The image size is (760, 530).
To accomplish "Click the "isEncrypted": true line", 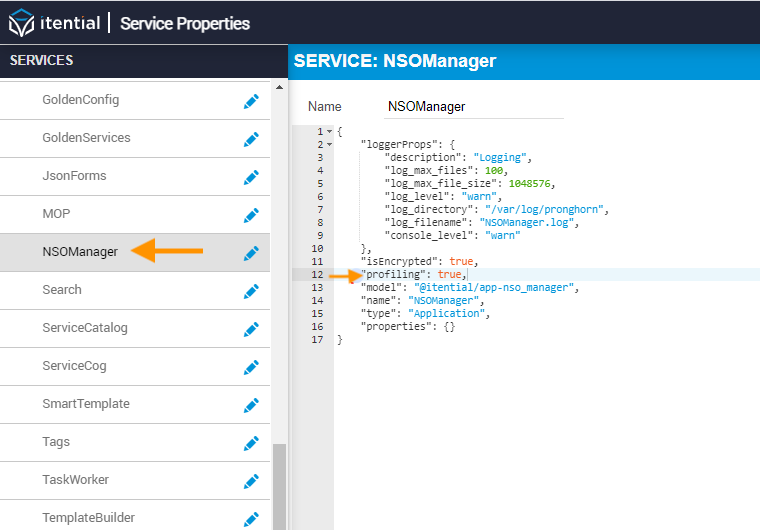I will pyautogui.click(x=420, y=261).
